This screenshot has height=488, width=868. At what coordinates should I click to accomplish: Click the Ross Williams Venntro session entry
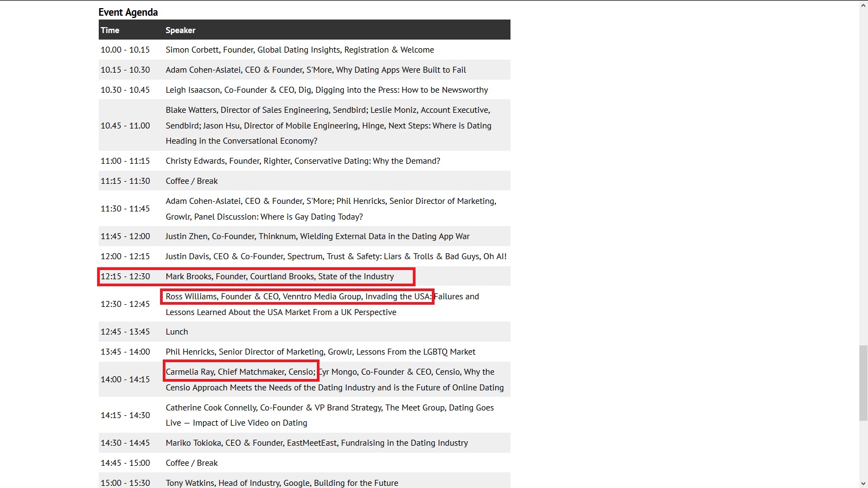[322, 304]
